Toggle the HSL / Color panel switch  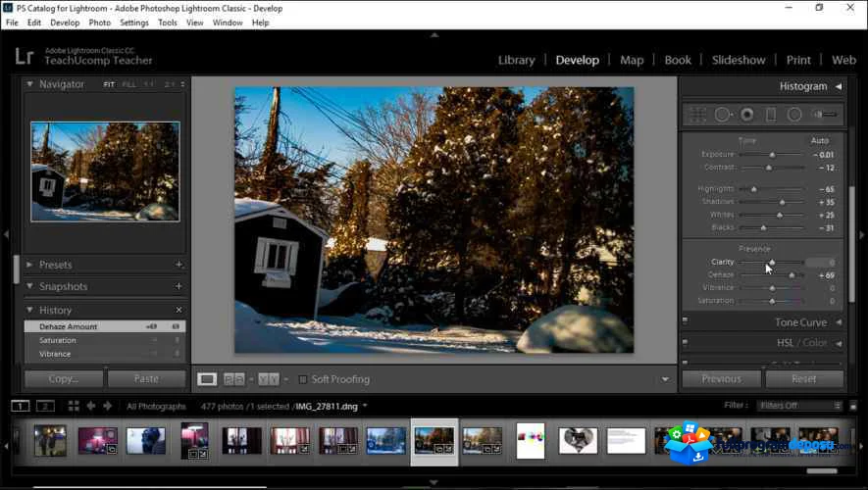coord(686,342)
